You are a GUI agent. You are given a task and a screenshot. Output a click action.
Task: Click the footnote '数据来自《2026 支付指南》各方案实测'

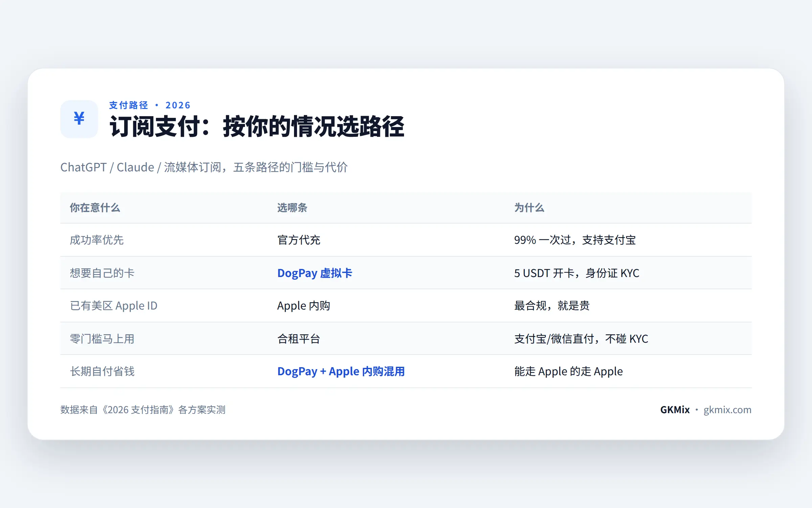click(143, 410)
